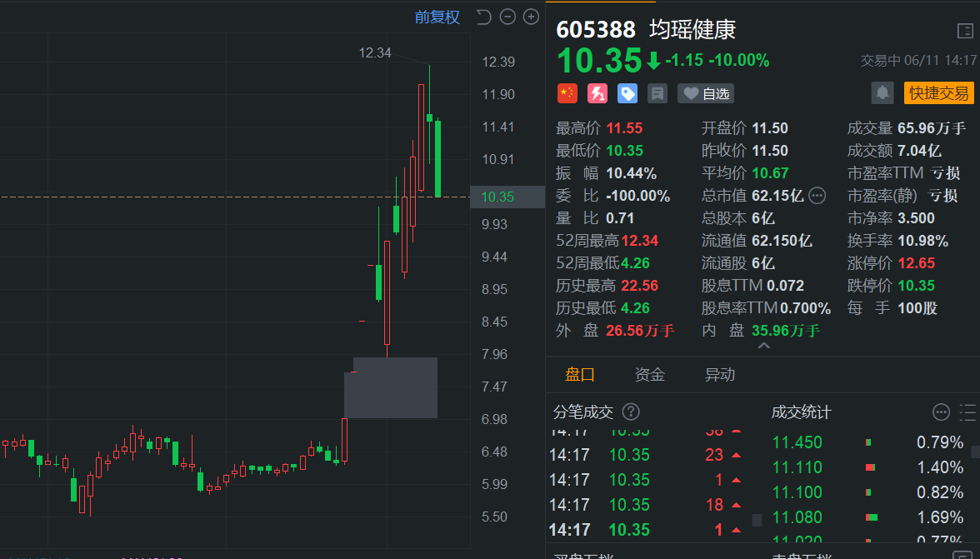Open the more options icon beside 成交统计

pos(942,412)
